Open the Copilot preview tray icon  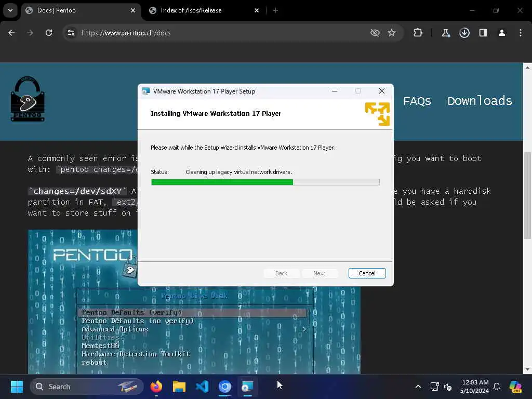[x=515, y=387]
